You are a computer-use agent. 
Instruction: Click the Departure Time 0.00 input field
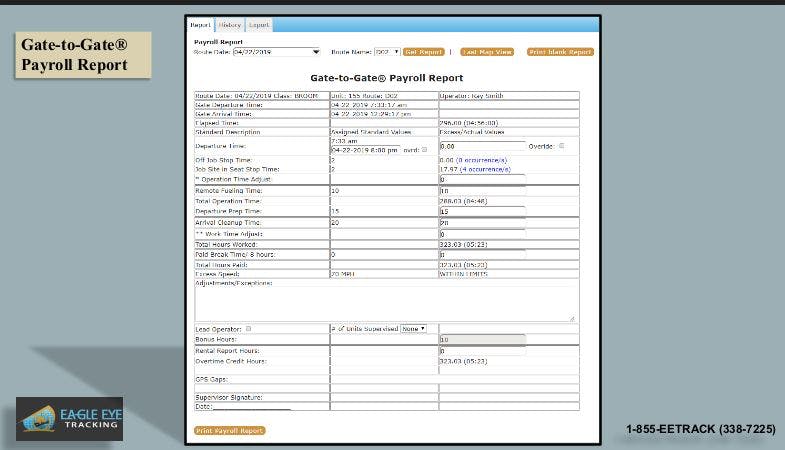483,146
